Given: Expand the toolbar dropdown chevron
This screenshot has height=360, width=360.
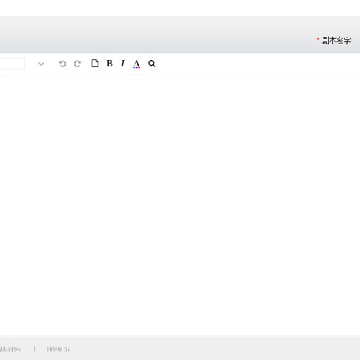Looking at the screenshot, I should click(x=41, y=64).
